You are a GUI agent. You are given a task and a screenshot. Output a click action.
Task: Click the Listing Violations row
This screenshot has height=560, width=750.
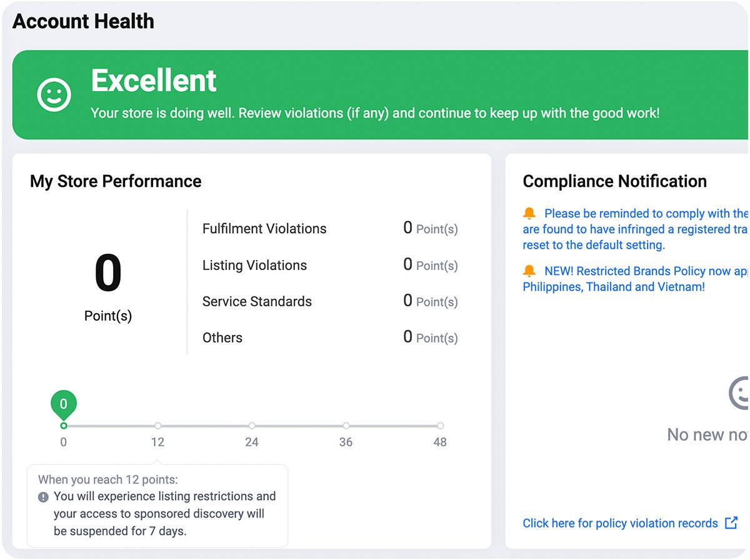coord(330,265)
